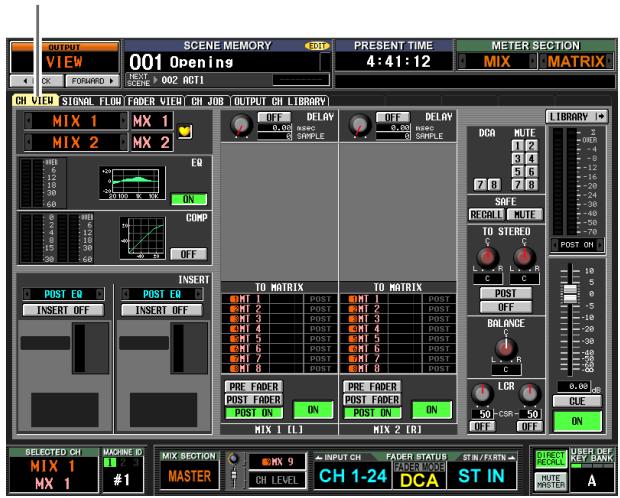Open the COMP curve graph

(142, 238)
